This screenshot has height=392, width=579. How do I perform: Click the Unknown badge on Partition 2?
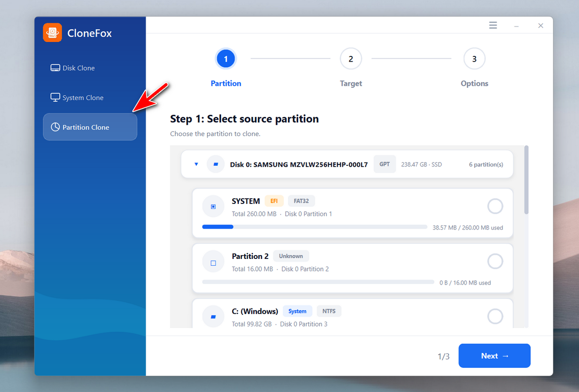click(x=291, y=256)
